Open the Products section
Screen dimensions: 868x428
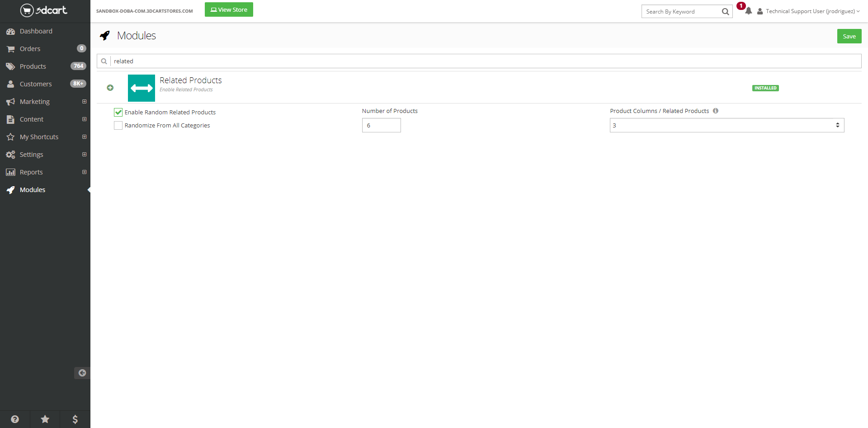coord(33,66)
